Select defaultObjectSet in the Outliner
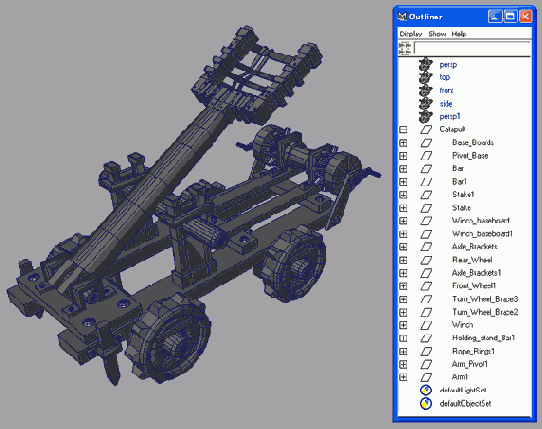This screenshot has height=429, width=542. 465,404
